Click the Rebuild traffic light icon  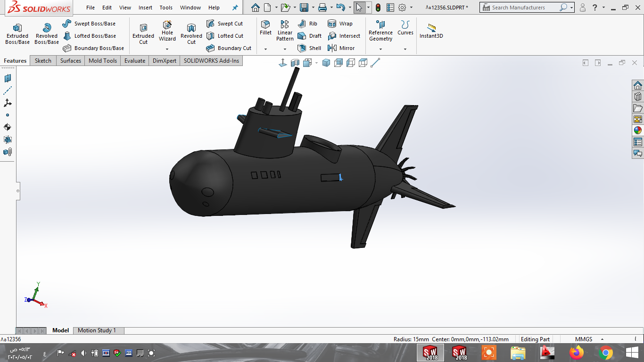tap(378, 8)
